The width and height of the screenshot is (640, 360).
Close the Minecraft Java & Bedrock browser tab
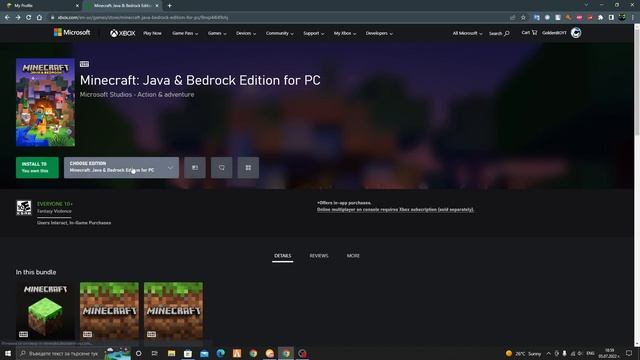point(157,6)
